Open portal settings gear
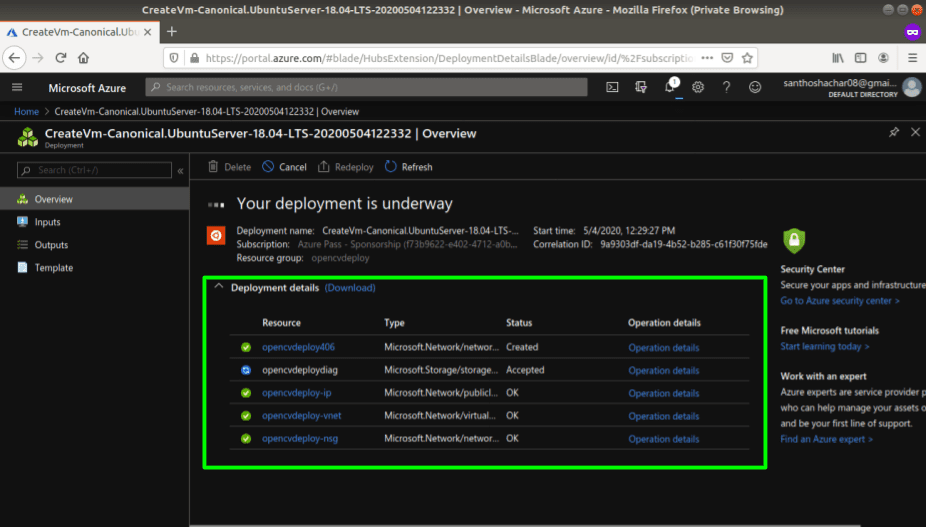This screenshot has height=527, width=926. click(x=698, y=87)
